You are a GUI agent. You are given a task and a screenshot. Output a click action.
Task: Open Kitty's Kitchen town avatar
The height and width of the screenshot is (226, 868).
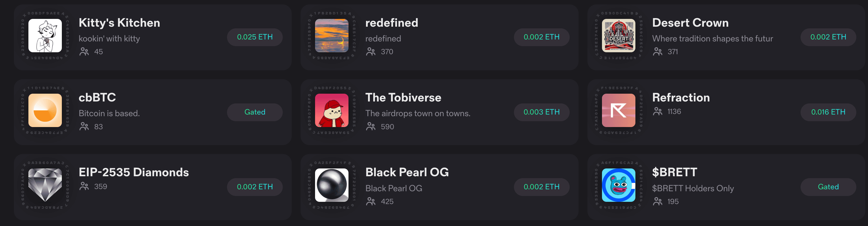[45, 36]
